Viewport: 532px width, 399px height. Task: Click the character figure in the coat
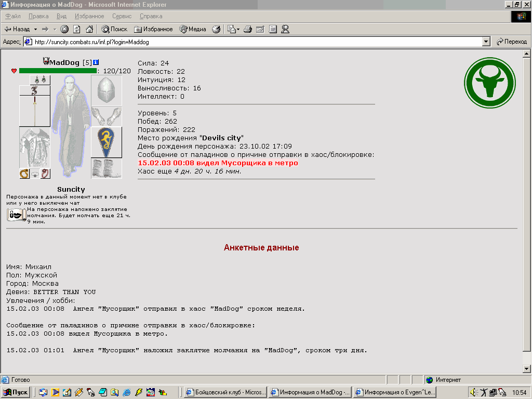tap(71, 127)
